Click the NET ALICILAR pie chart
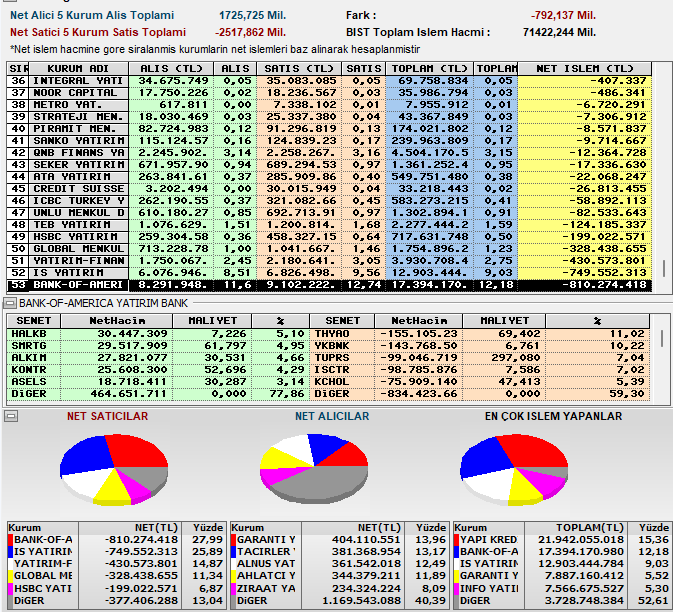 314,468
